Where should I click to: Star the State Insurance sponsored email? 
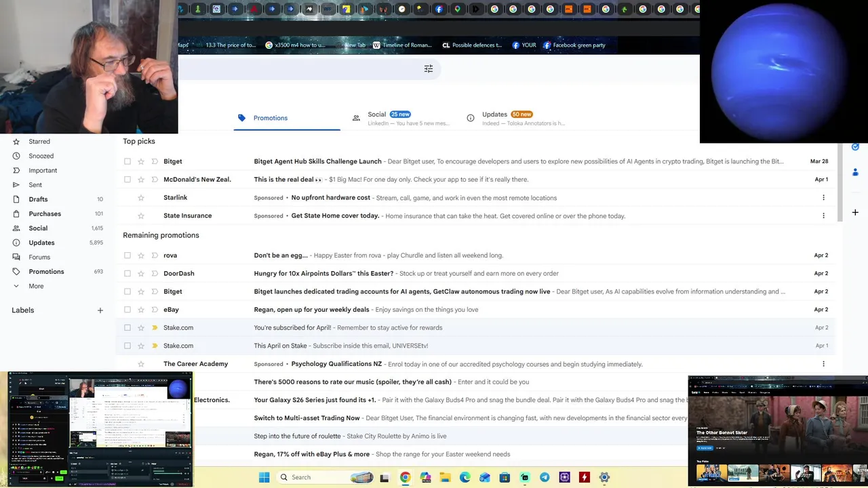coord(141,216)
